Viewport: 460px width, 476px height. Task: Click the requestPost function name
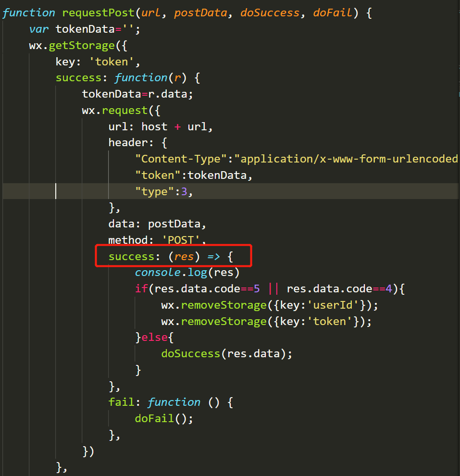[x=98, y=13]
